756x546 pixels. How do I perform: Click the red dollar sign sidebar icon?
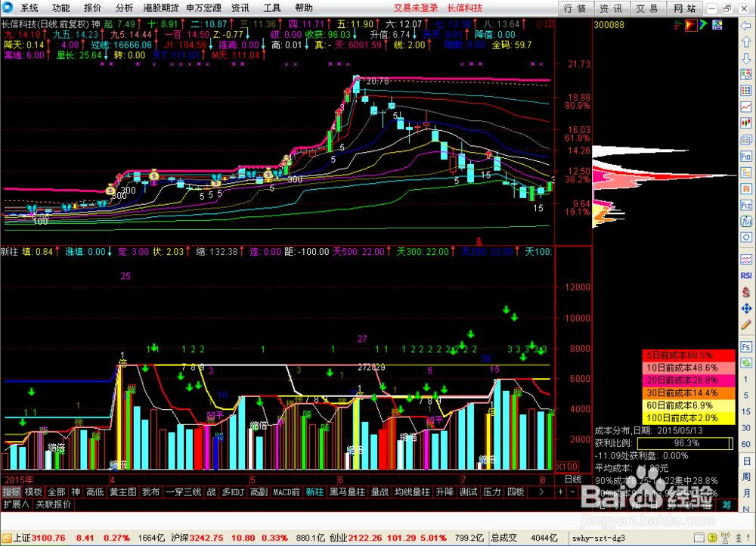click(x=746, y=293)
